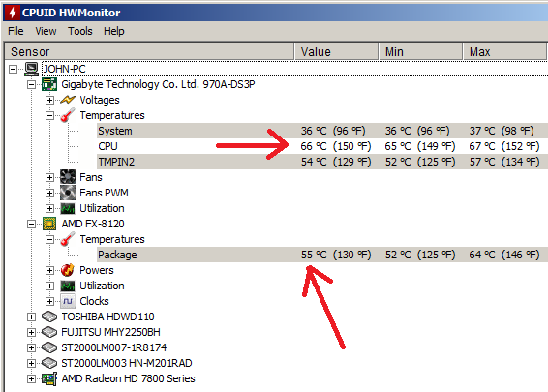
Task: Expand the Voltages node
Action: 49,100
